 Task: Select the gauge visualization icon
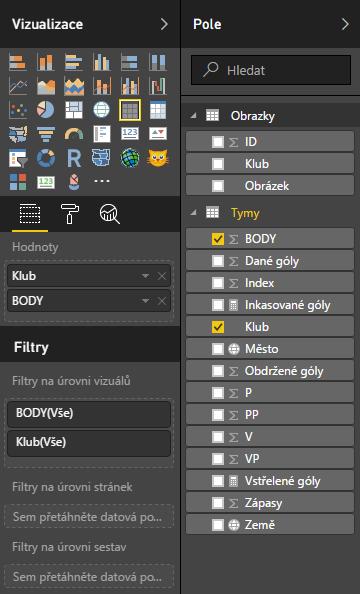(x=74, y=134)
